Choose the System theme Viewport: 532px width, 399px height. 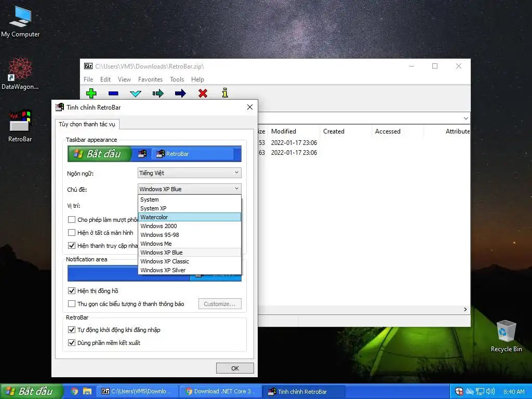point(190,199)
